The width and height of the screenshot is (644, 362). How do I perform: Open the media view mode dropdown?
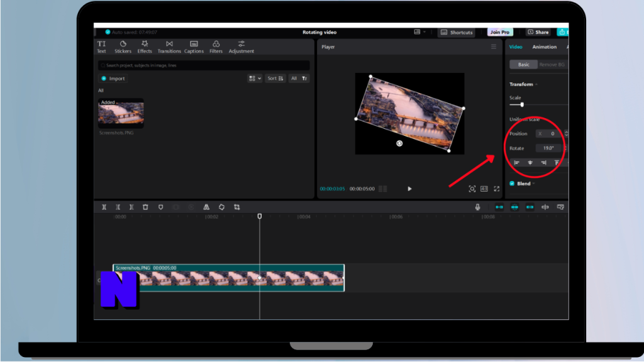click(x=255, y=79)
